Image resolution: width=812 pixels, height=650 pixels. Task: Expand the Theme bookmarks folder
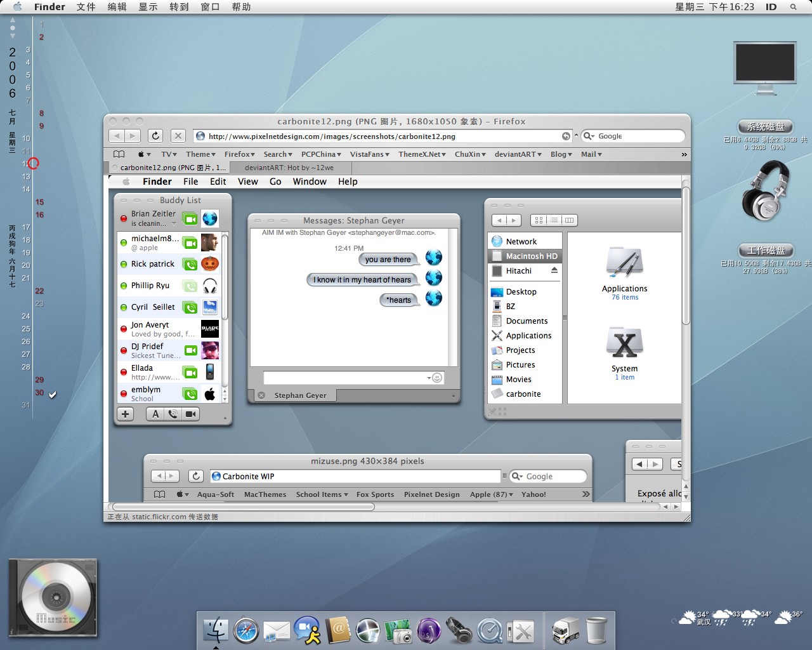pyautogui.click(x=200, y=154)
